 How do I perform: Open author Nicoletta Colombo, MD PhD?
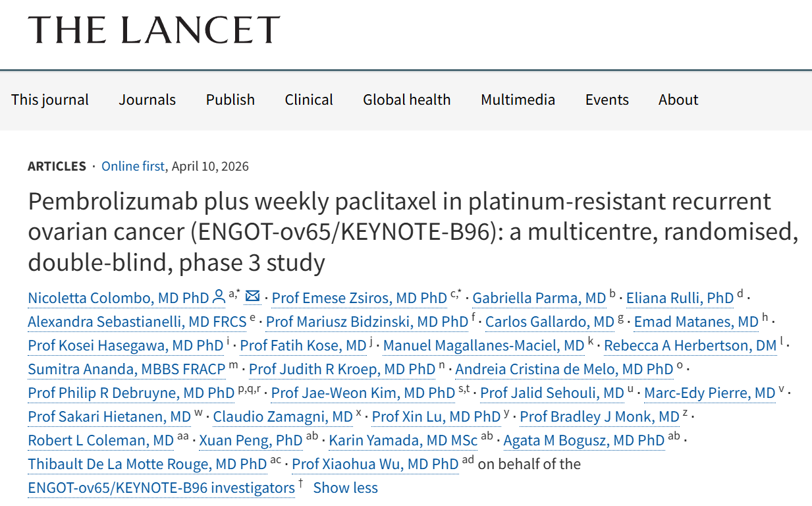(x=118, y=298)
